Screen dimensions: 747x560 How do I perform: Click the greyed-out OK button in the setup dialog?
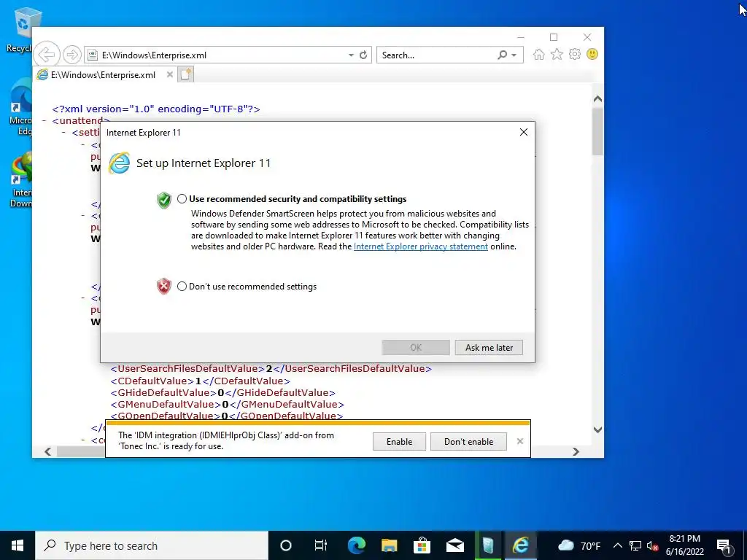[x=415, y=348]
